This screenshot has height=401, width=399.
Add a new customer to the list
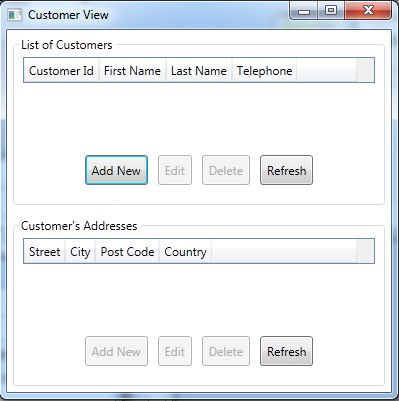(116, 170)
